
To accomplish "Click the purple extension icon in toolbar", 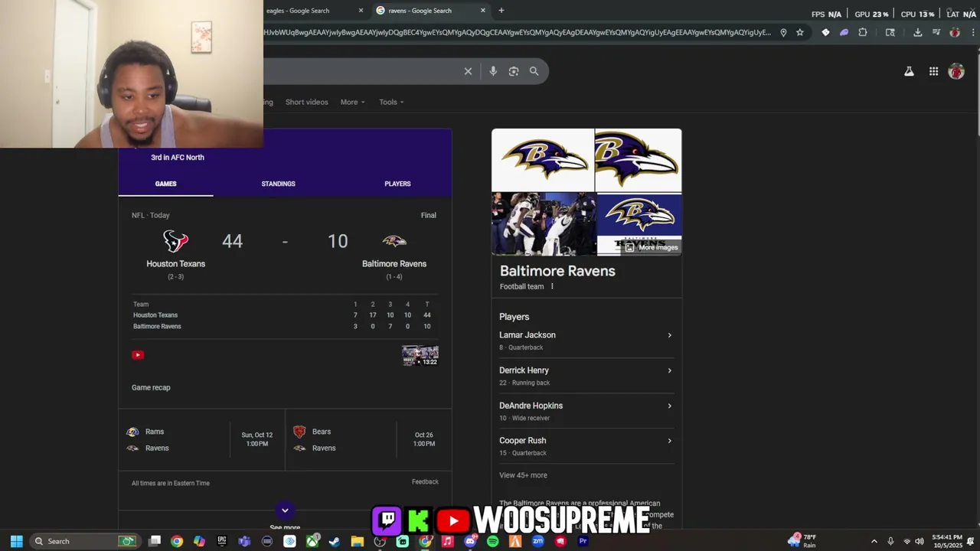I will 844,32.
